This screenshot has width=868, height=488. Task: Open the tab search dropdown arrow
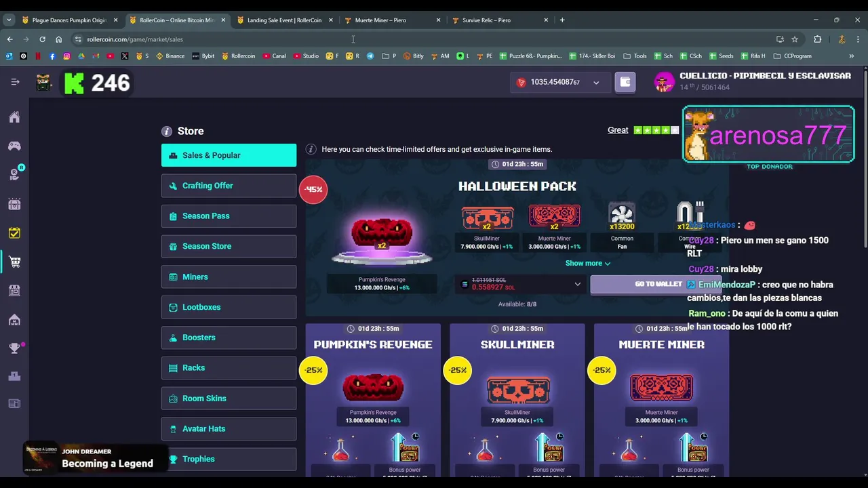coord(9,20)
